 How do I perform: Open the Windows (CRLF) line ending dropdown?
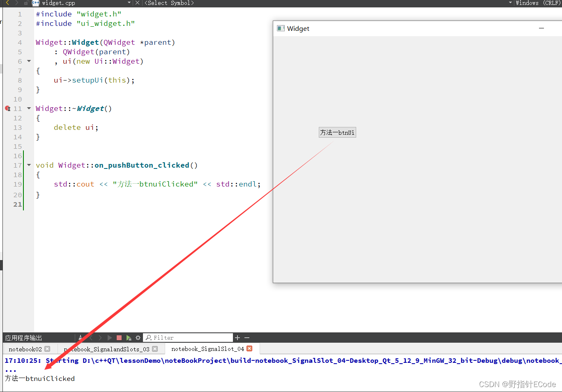pyautogui.click(x=538, y=3)
